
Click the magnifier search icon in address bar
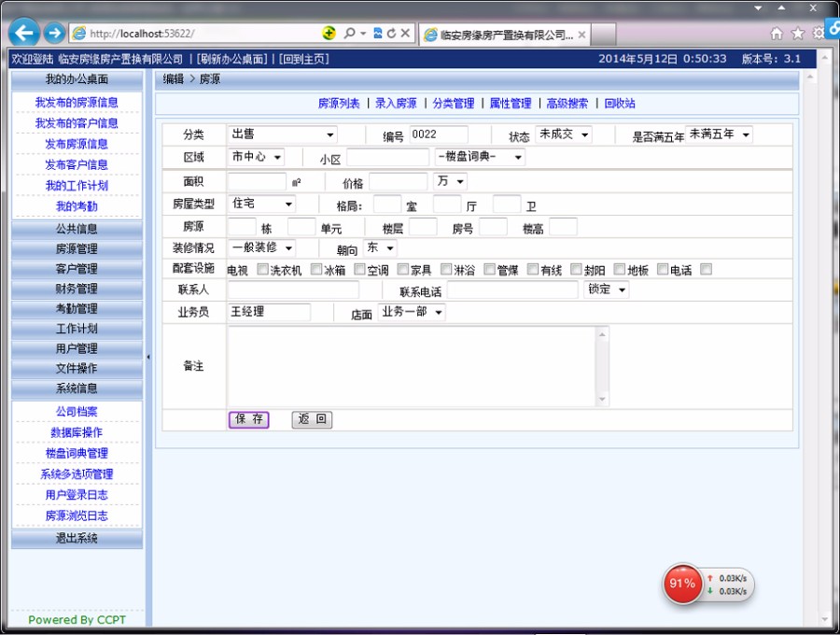tap(349, 34)
